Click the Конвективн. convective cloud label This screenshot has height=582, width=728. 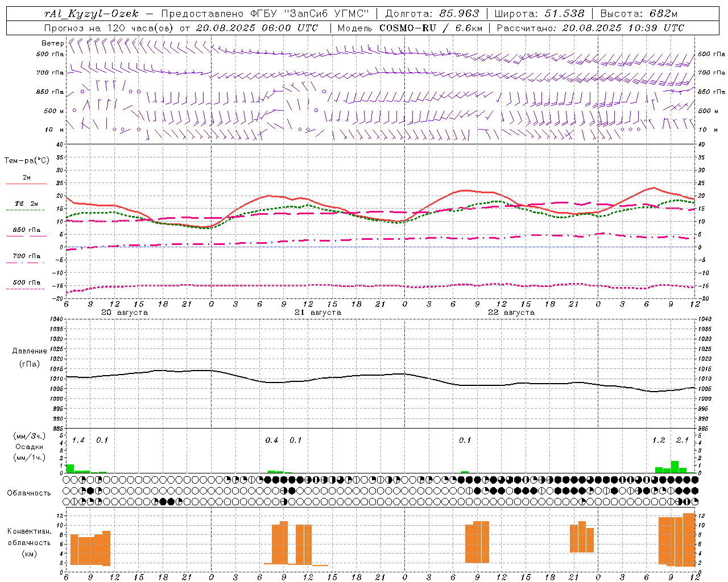click(29, 531)
